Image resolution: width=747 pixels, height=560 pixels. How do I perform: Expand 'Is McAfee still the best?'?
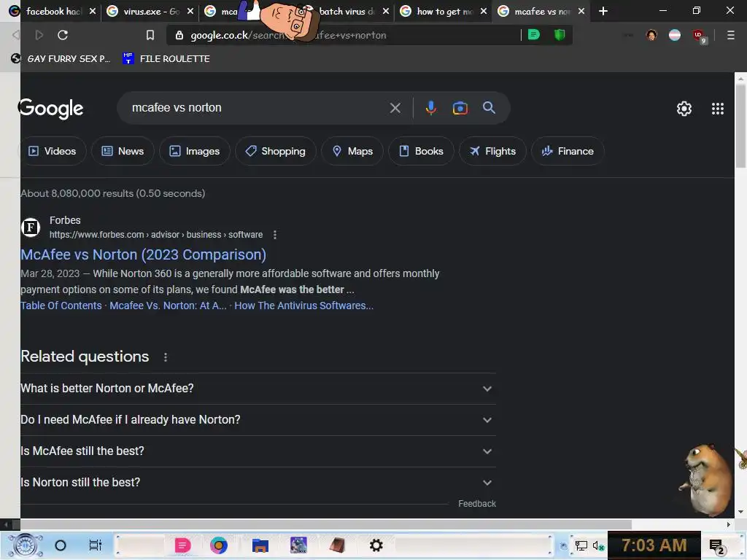258,451
